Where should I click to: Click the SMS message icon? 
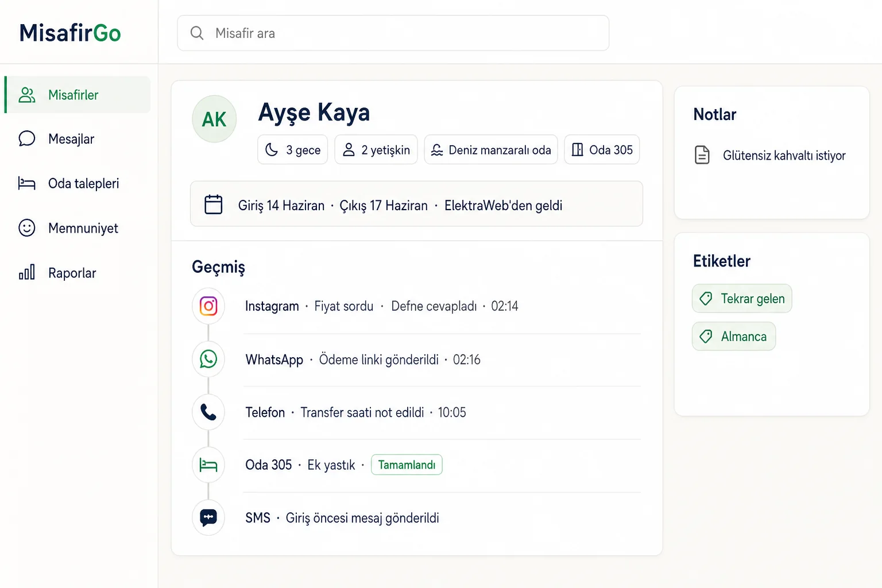point(208,518)
